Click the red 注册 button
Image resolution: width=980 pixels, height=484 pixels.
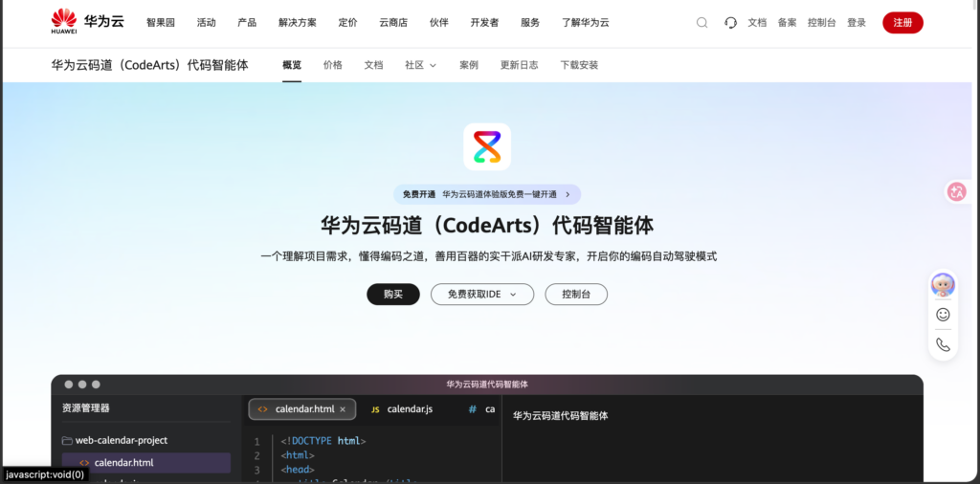click(902, 23)
